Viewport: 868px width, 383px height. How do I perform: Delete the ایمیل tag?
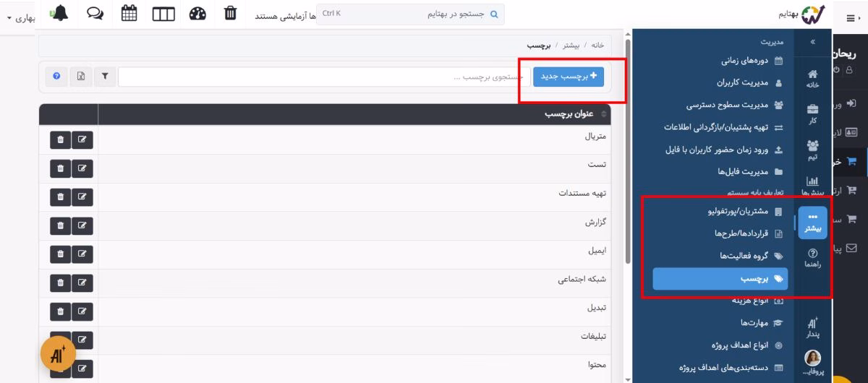(x=60, y=254)
